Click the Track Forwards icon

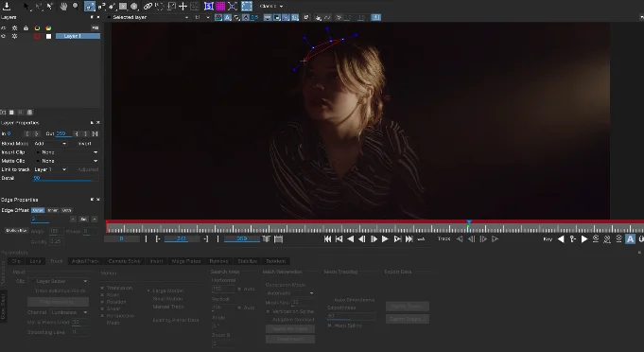coord(496,238)
